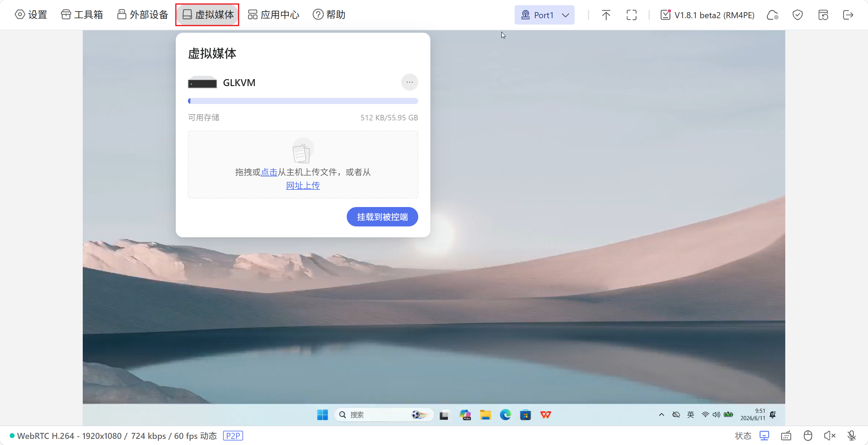Click 点击 link to upload a file
The height and width of the screenshot is (445, 868).
269,172
